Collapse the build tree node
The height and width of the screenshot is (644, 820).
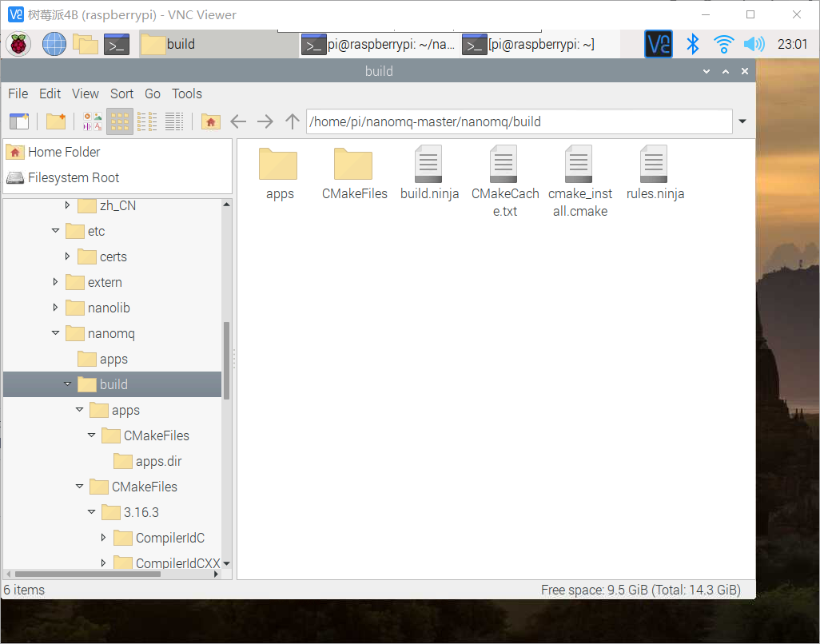[x=67, y=384]
